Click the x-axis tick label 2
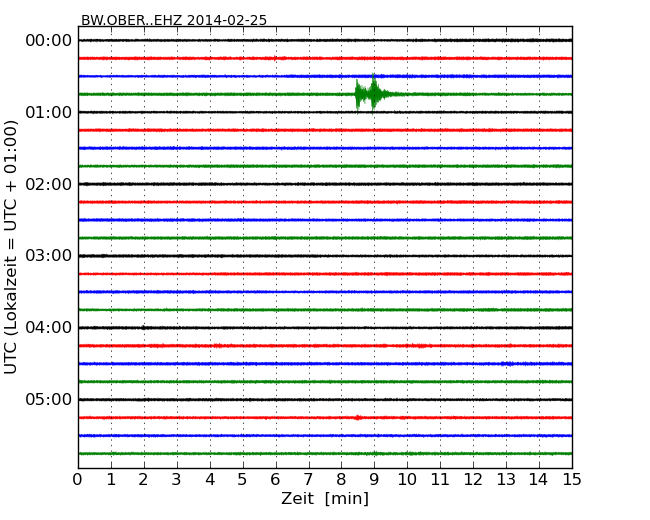Screen dimensions: 650x520 [x=143, y=480]
